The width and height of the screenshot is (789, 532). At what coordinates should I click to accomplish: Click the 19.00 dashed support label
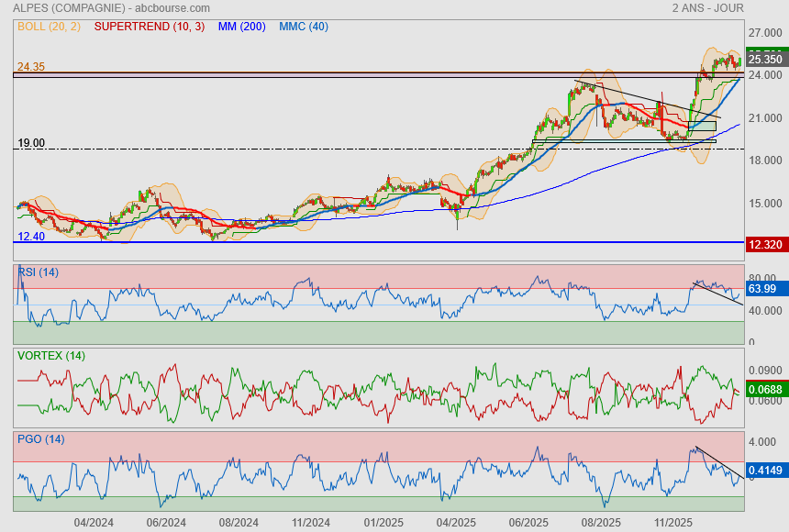[31, 143]
